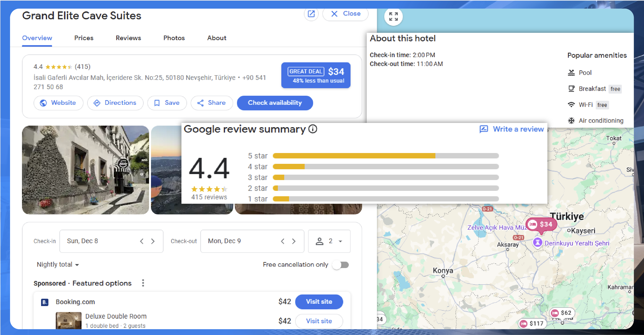The image size is (644, 335).
Task: Get Directions to the hotel
Action: coord(115,103)
